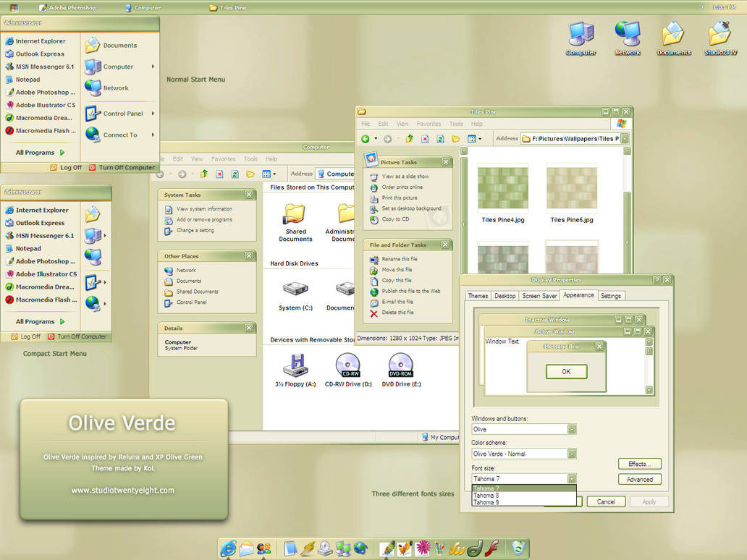Image resolution: width=747 pixels, height=560 pixels.
Task: Click All Programs in normal Start Menu
Action: pyautogui.click(x=41, y=153)
